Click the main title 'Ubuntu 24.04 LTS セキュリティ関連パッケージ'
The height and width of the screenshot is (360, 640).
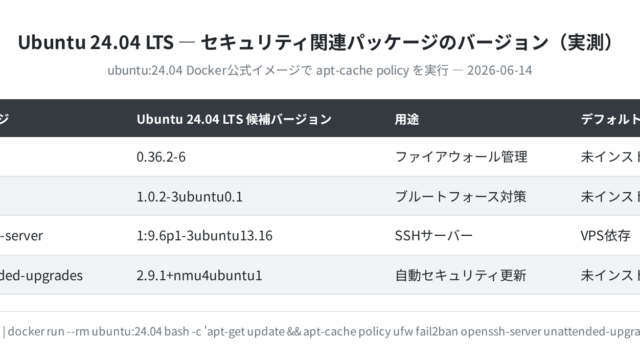click(316, 42)
